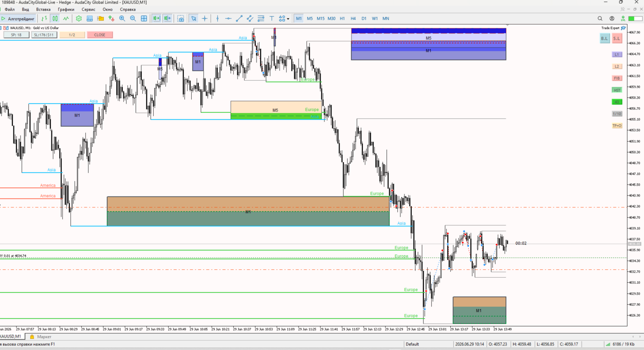Image resolution: width=644 pixels, height=350 pixels.
Task: Click the 6186 / 19 Kb status
Action: click(624, 344)
